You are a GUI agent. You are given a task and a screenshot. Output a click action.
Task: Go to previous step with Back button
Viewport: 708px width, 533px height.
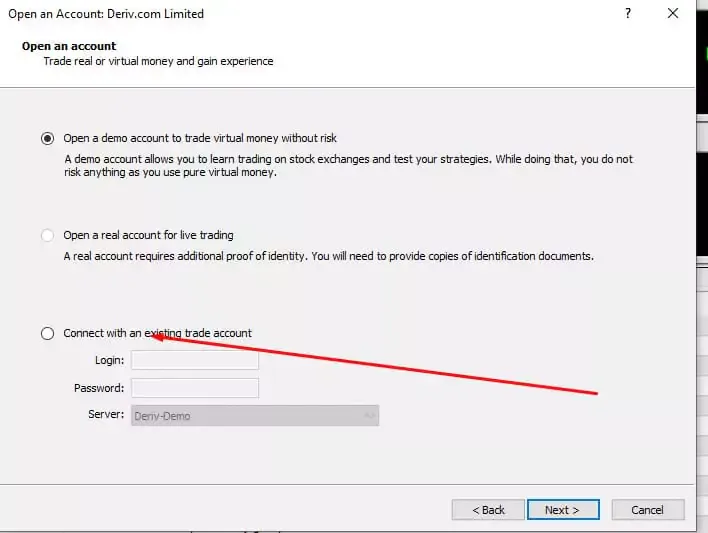488,510
